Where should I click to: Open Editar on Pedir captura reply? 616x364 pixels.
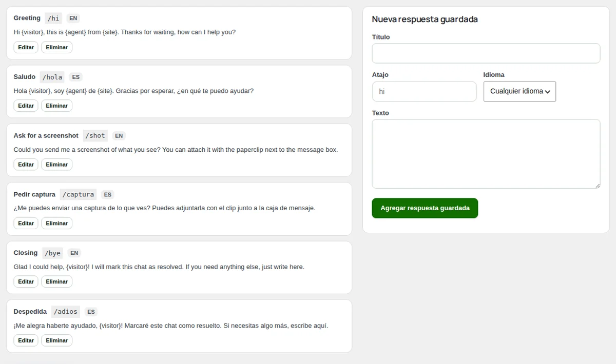click(x=26, y=223)
